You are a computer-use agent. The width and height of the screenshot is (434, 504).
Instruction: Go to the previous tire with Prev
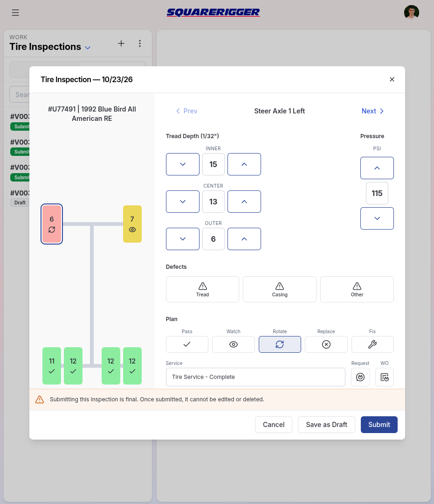186,111
